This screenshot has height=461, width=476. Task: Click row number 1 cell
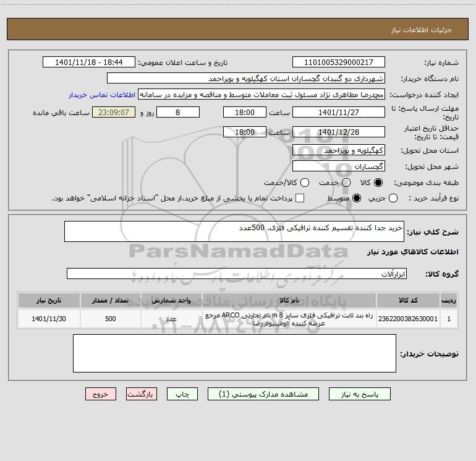(449, 319)
